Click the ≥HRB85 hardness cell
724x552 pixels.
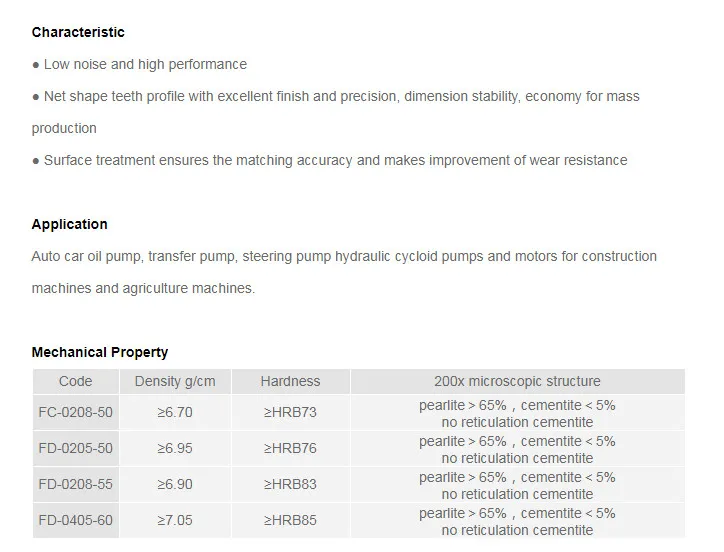tap(290, 520)
